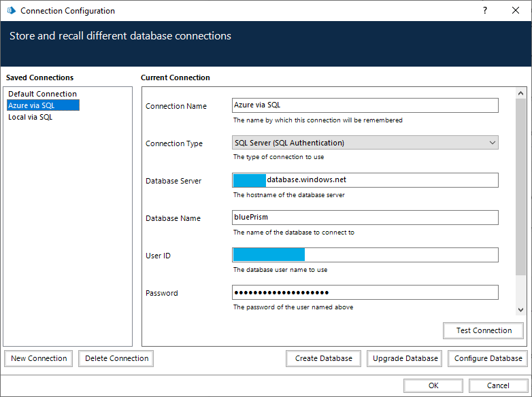Open the Connection Type dropdown

365,143
